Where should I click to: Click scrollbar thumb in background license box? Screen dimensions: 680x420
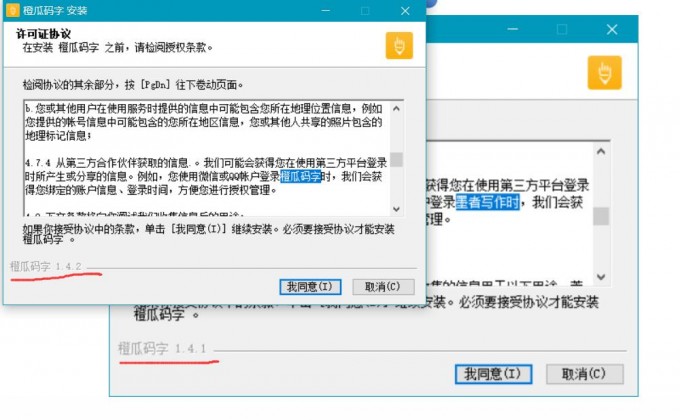tap(601, 216)
